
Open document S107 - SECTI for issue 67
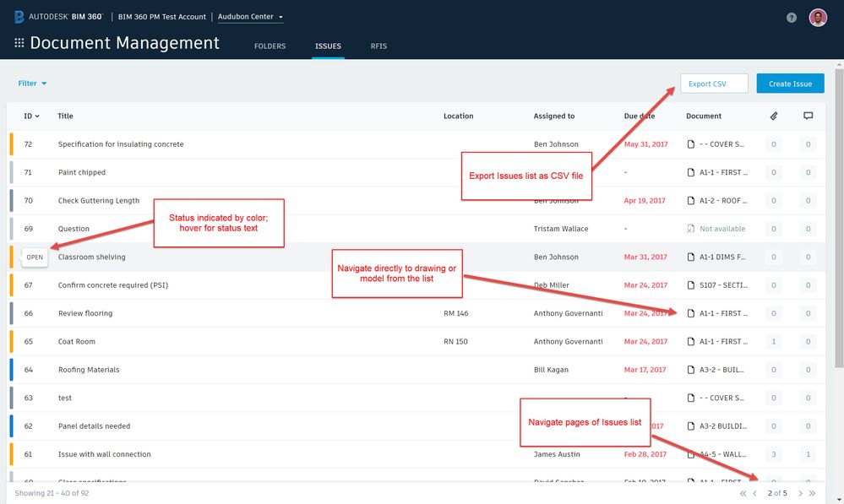723,285
